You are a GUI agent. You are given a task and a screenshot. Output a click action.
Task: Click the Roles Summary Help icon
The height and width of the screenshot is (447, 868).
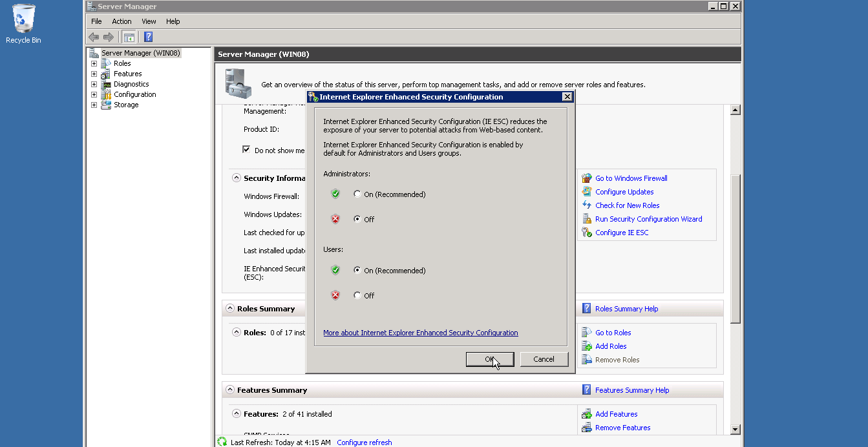point(587,309)
